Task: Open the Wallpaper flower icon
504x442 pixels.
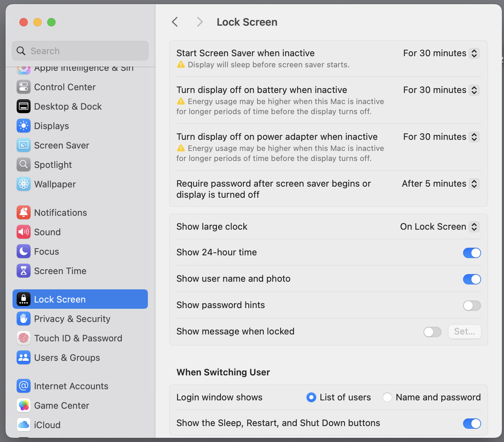Action: point(24,184)
